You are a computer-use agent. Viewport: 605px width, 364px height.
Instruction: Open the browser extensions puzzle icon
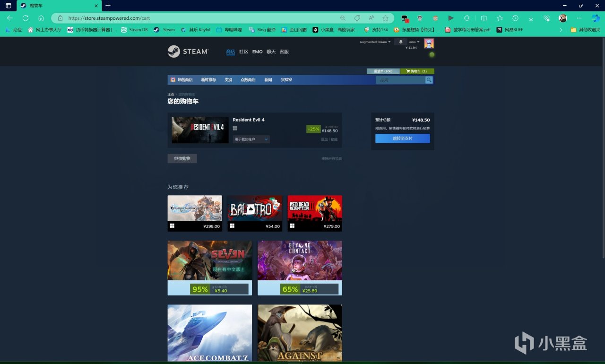[x=467, y=18]
